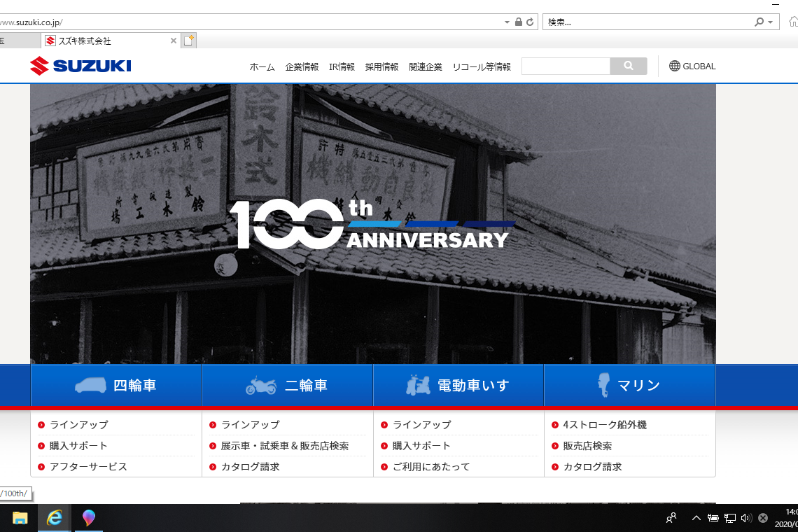Viewport: 798px width, 532px height.
Task: Open ラインアップ under 二輪車
Action: (251, 425)
